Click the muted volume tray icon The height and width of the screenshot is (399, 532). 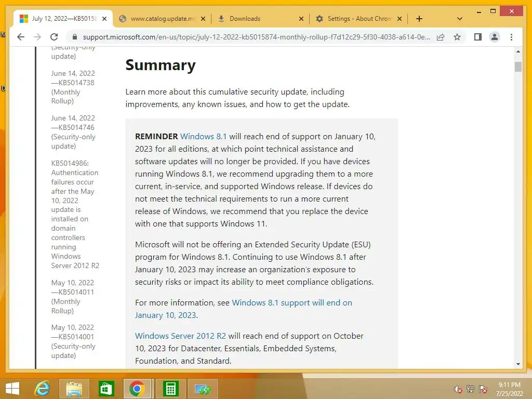(x=458, y=389)
